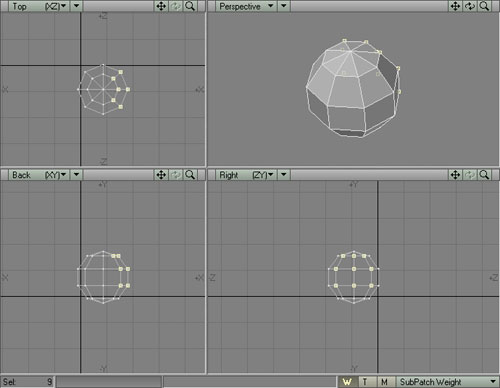The height and width of the screenshot is (388, 500).
Task: Click the pan icon in Top viewport
Action: [x=161, y=6]
